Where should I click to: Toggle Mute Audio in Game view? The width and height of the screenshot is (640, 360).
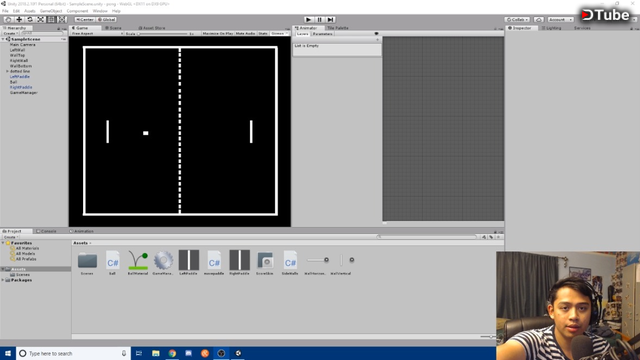(245, 33)
